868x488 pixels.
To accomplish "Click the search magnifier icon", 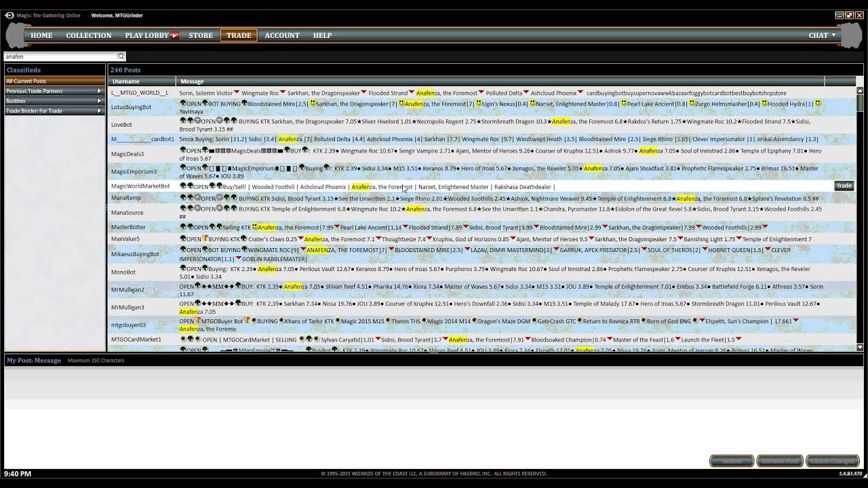I will pos(121,57).
